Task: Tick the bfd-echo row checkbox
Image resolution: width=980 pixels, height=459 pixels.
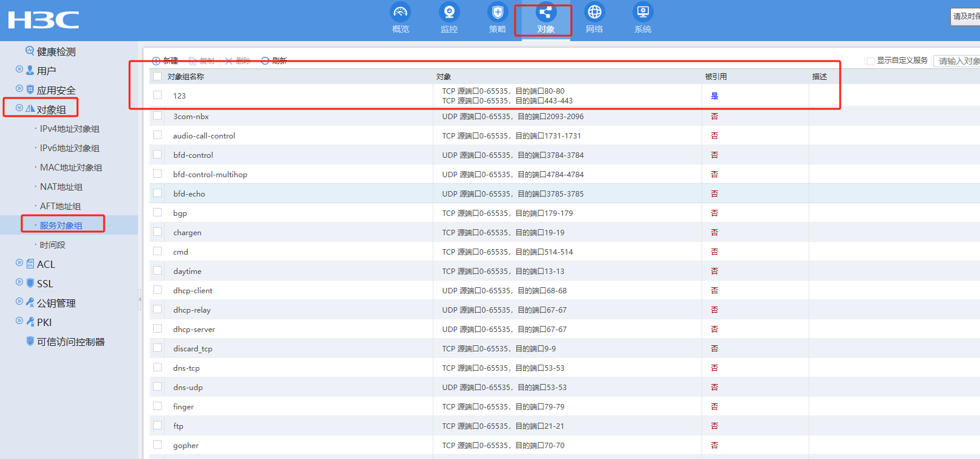Action: (x=157, y=193)
